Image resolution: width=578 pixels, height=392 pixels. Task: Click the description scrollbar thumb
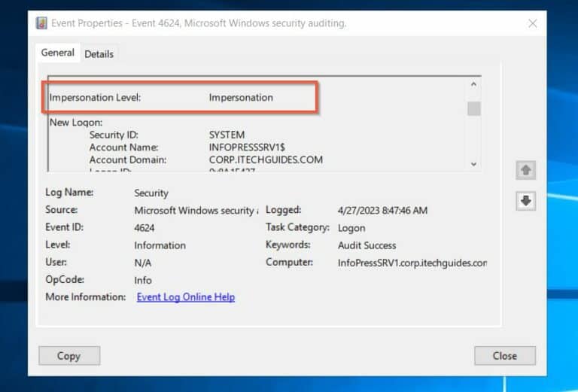pos(473,108)
